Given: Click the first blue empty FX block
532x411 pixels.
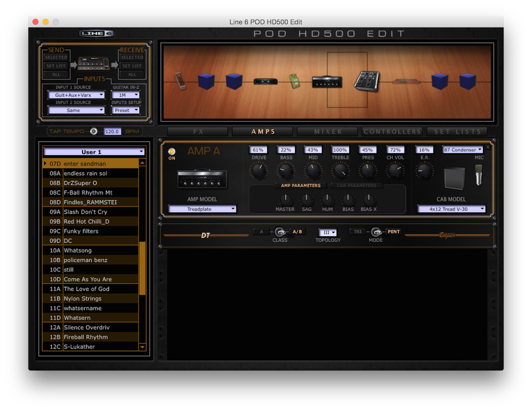Looking at the screenshot, I should (206, 82).
